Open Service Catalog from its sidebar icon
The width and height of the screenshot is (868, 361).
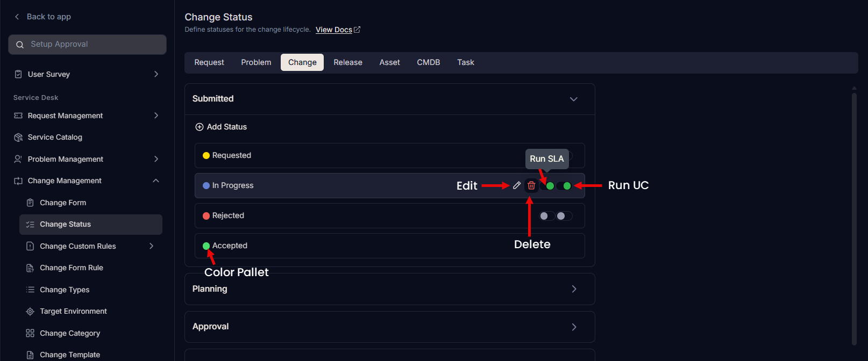(18, 138)
